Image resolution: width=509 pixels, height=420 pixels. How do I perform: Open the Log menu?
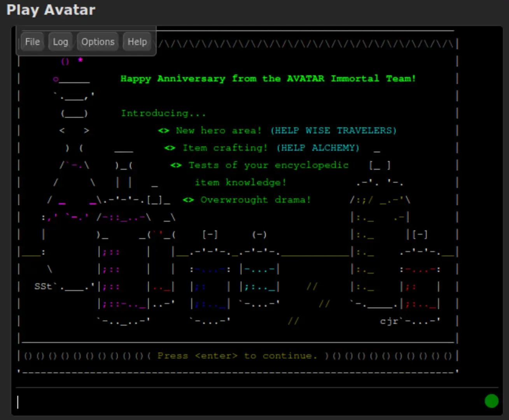pos(60,42)
